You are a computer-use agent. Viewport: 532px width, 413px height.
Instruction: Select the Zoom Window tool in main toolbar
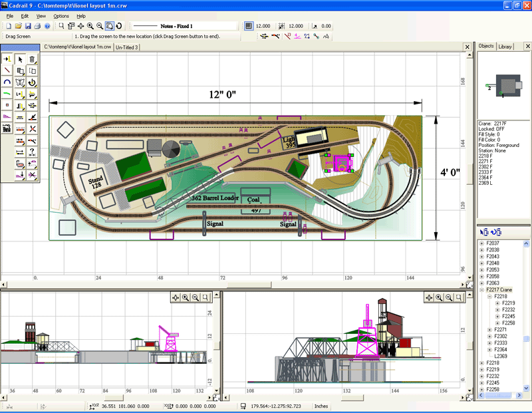61,26
